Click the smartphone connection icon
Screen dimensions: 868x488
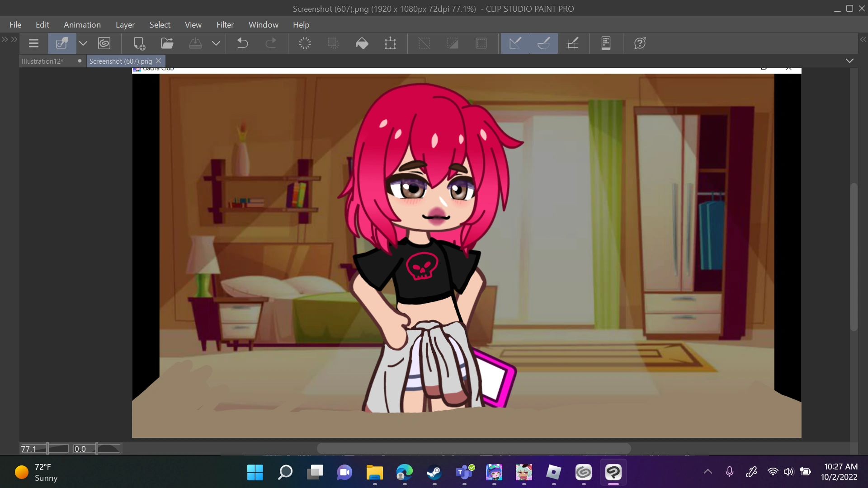point(606,43)
